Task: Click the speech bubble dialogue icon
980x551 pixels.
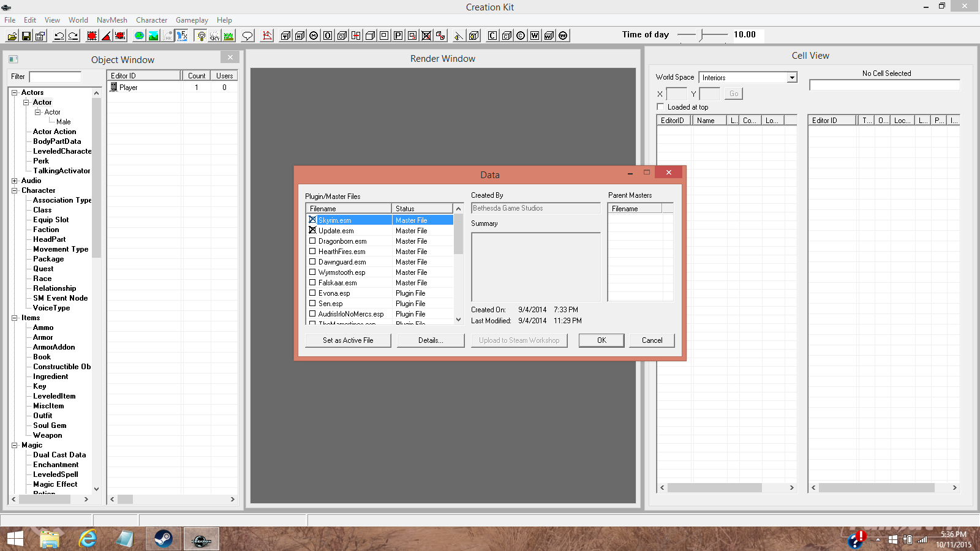Action: pos(247,36)
